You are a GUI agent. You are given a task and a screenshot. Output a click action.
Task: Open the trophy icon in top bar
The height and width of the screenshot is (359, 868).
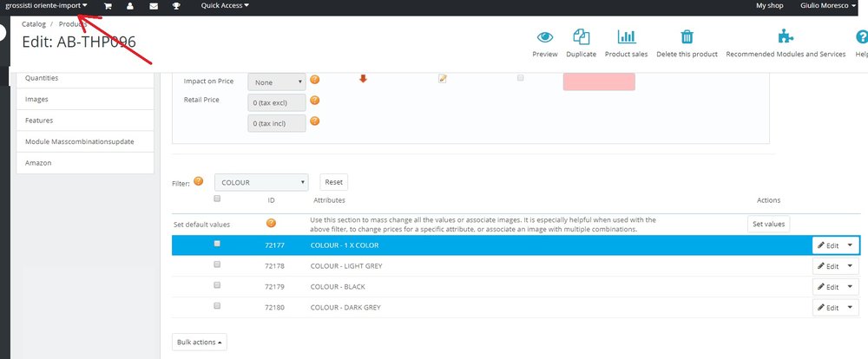tap(176, 5)
